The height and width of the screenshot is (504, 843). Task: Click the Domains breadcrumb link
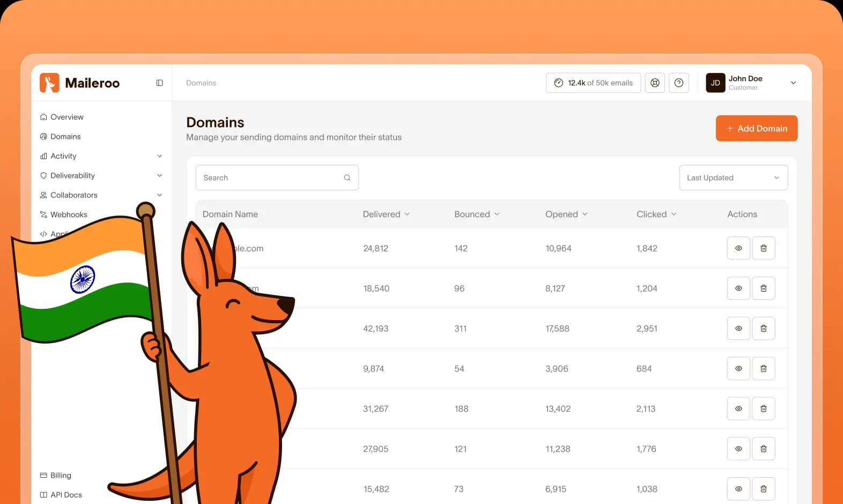[201, 83]
